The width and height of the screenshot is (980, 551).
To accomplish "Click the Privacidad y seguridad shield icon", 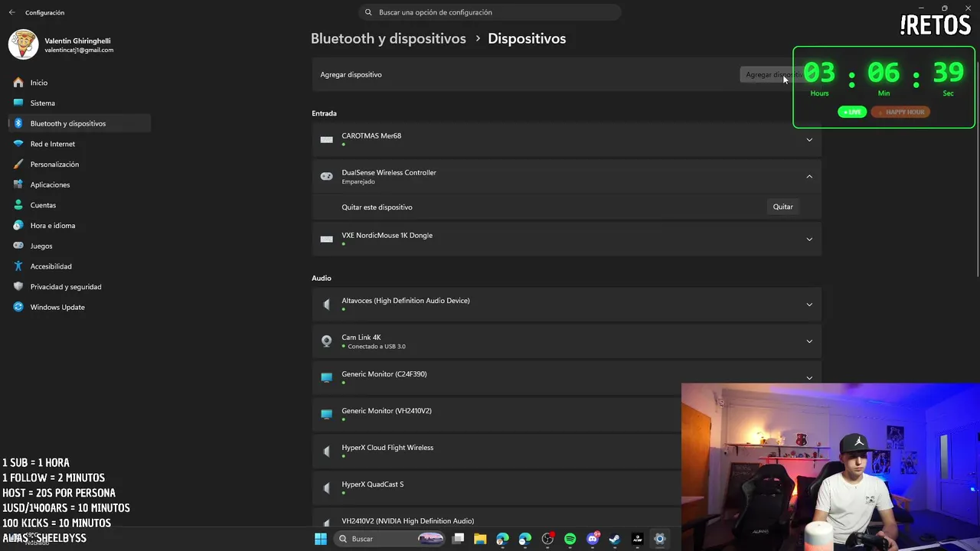I will [x=18, y=286].
